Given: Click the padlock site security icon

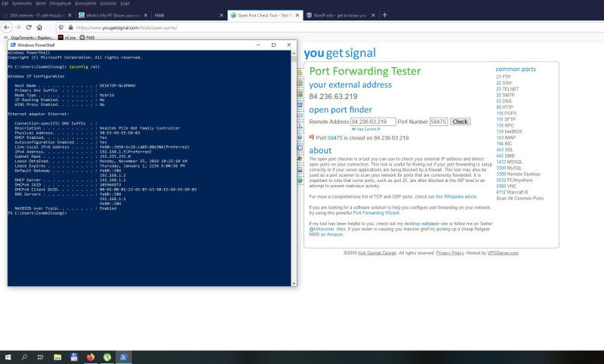Looking at the screenshot, I should [70, 27].
